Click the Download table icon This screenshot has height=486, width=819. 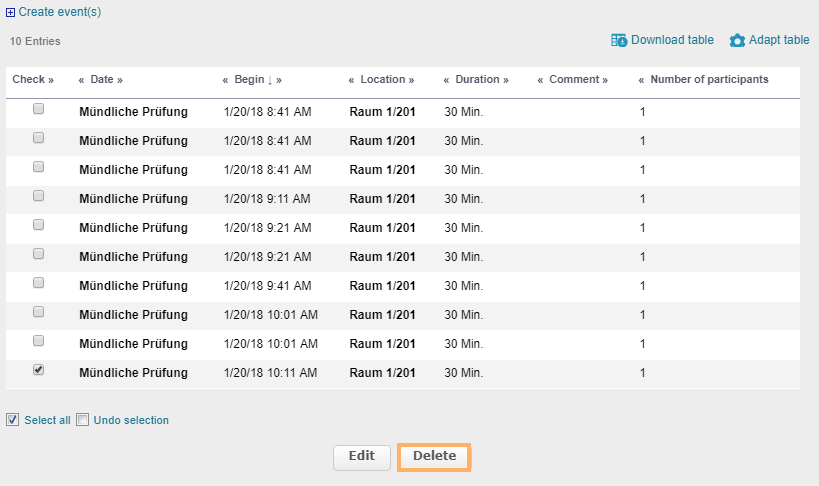coord(620,41)
